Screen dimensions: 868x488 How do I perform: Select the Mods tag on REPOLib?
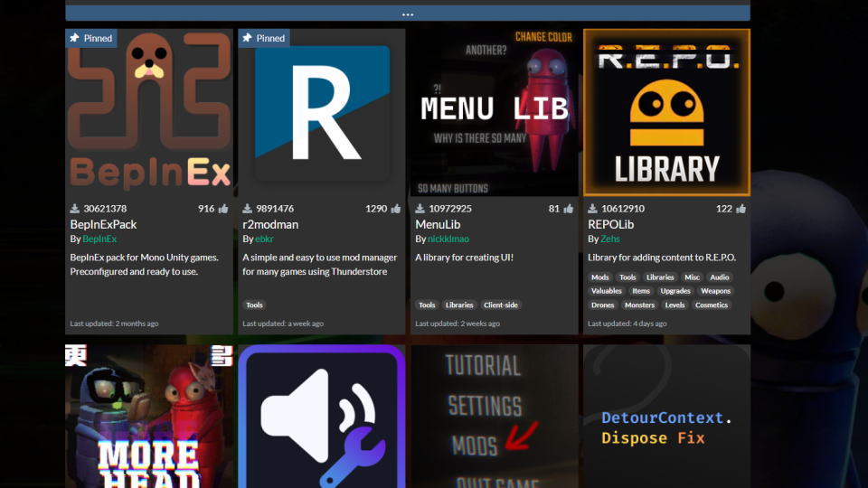tap(600, 277)
